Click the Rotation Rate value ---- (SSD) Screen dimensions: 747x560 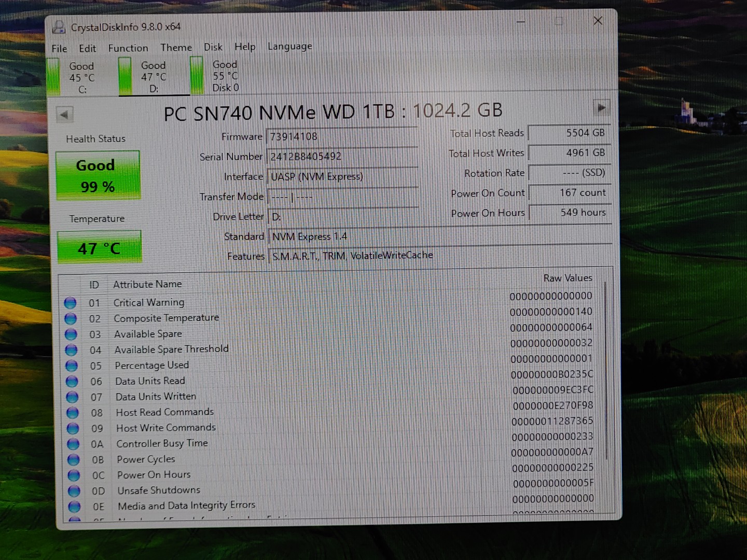point(570,173)
